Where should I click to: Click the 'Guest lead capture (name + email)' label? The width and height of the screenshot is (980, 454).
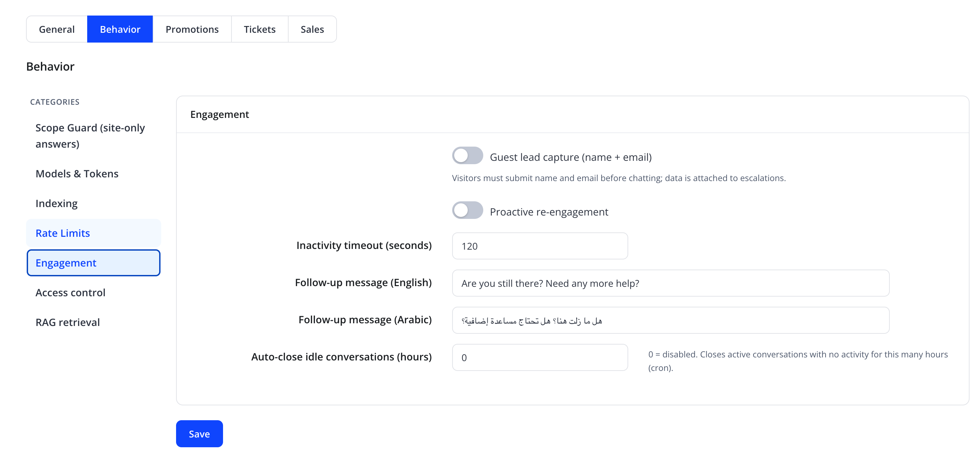point(571,157)
